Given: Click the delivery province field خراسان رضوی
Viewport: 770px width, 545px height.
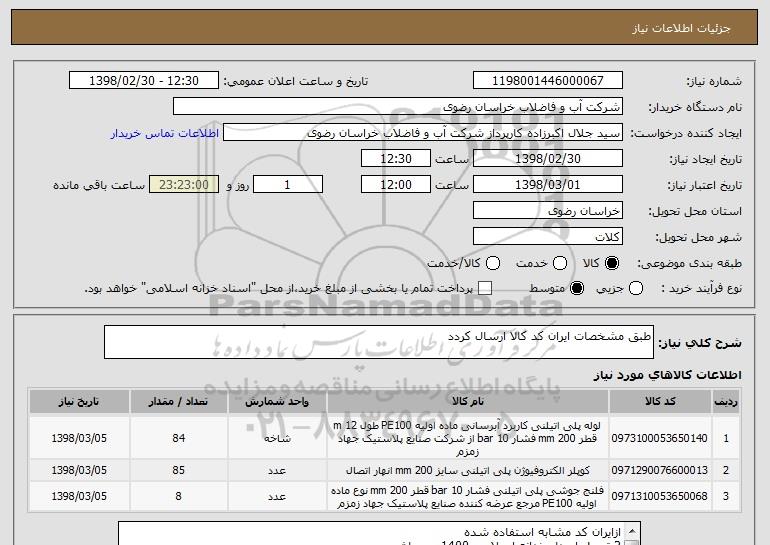Looking at the screenshot, I should [548, 211].
